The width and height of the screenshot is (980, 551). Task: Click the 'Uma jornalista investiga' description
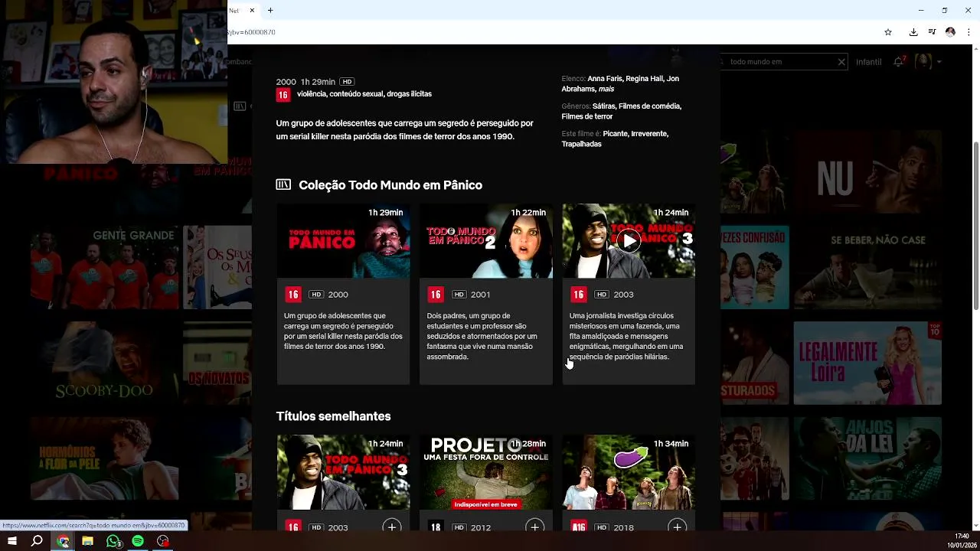pyautogui.click(x=626, y=336)
